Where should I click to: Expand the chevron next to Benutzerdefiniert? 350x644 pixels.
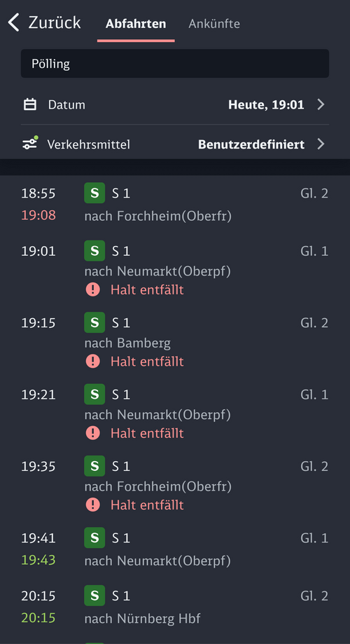(x=321, y=144)
